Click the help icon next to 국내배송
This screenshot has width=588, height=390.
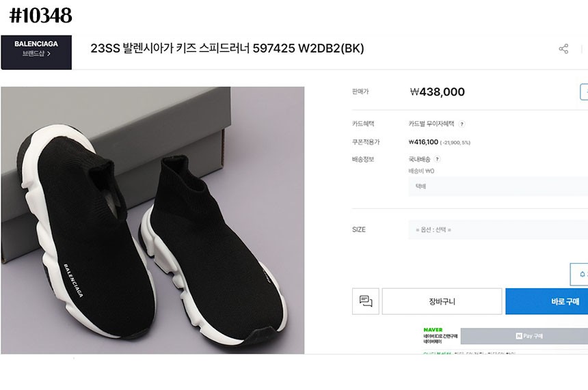pyautogui.click(x=437, y=159)
